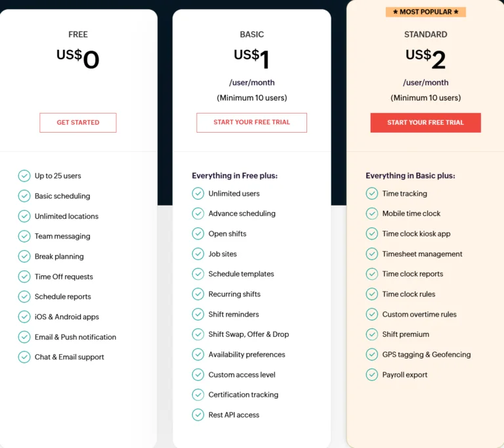The image size is (504, 448).
Task: Click the Custom overtime rules feature text
Action: [419, 315]
